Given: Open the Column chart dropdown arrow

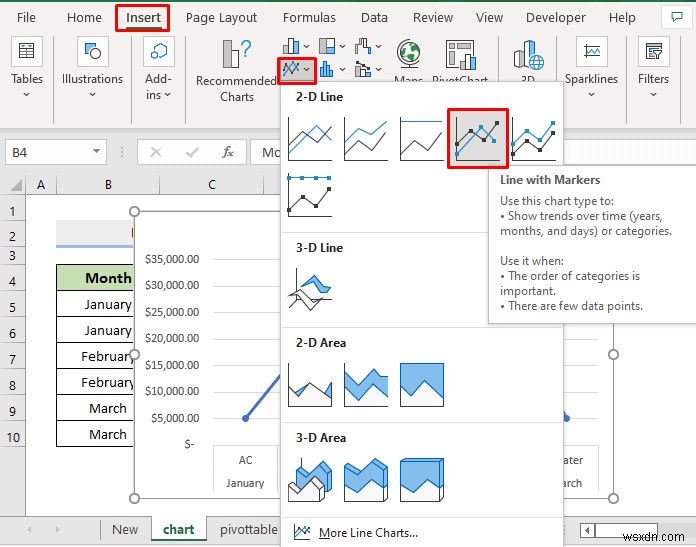Looking at the screenshot, I should point(307,46).
